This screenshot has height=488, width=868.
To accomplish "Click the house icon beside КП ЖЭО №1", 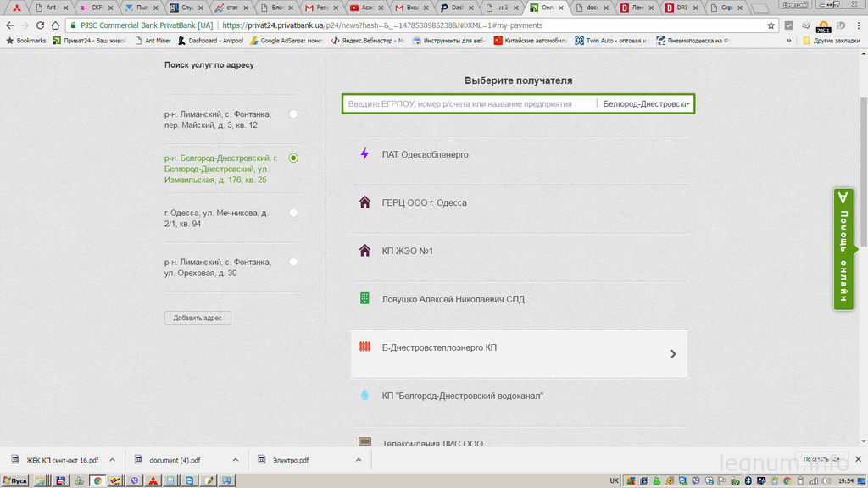I will click(x=364, y=250).
